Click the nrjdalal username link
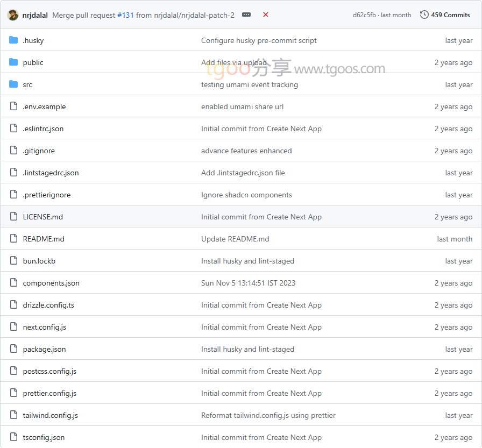The width and height of the screenshot is (482, 448). 35,15
